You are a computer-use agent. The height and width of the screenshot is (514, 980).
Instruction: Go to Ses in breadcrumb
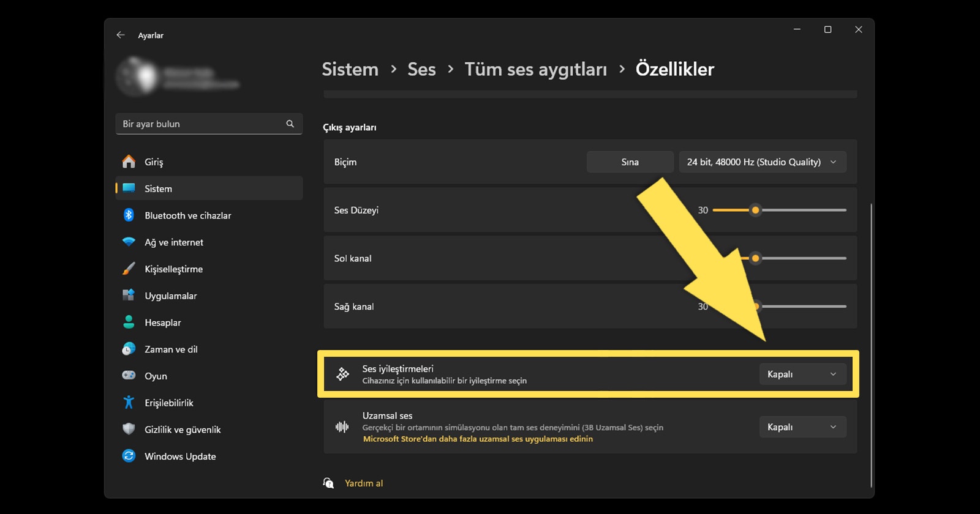click(421, 69)
